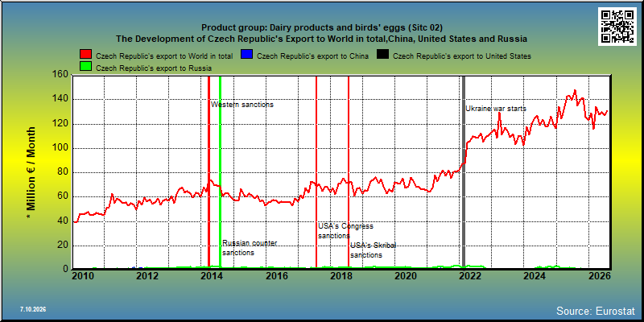The width and height of the screenshot is (644, 322).
Task: Click the 140 value on the y-axis
Action: click(x=61, y=99)
